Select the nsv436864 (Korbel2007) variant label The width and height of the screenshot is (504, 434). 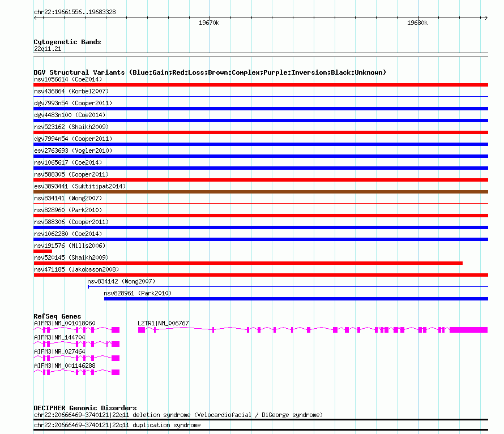click(x=71, y=91)
